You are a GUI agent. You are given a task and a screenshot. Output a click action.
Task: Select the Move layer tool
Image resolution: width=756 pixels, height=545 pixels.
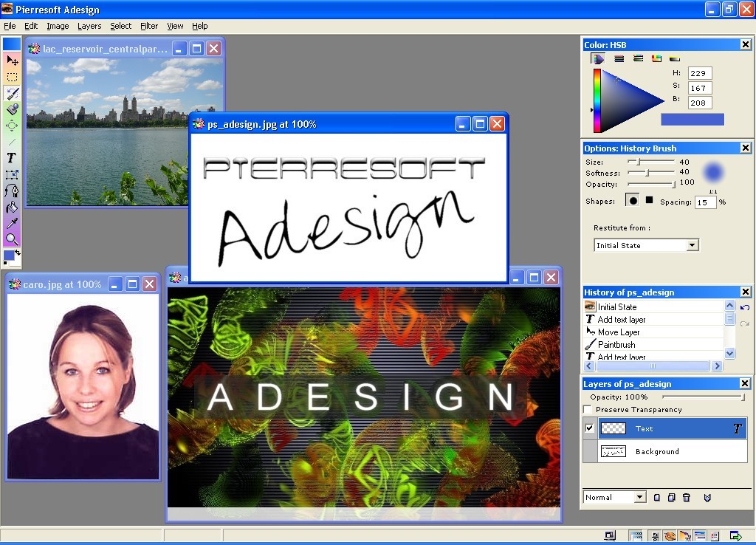pyautogui.click(x=12, y=61)
